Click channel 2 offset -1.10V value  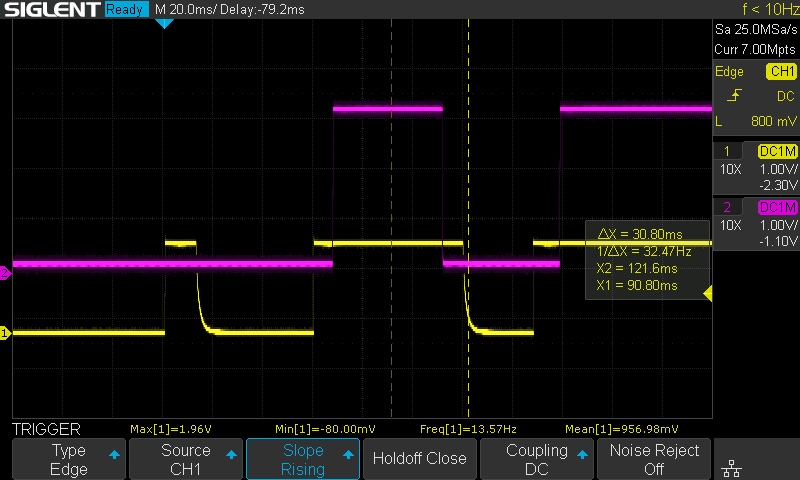pyautogui.click(x=778, y=241)
